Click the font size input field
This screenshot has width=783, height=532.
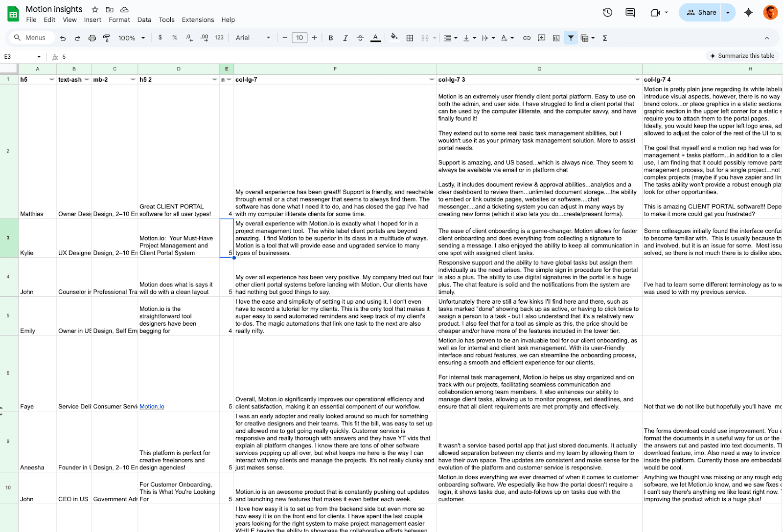click(x=299, y=38)
